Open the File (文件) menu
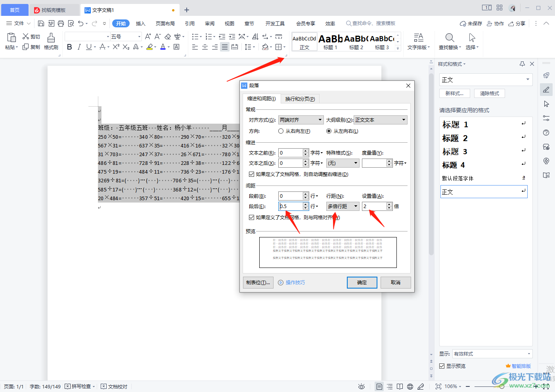This screenshot has height=392, width=555. coord(19,23)
